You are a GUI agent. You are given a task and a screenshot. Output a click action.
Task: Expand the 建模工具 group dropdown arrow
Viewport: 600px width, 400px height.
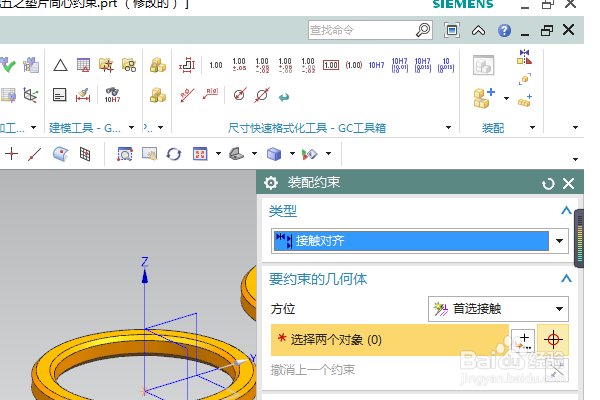131,127
